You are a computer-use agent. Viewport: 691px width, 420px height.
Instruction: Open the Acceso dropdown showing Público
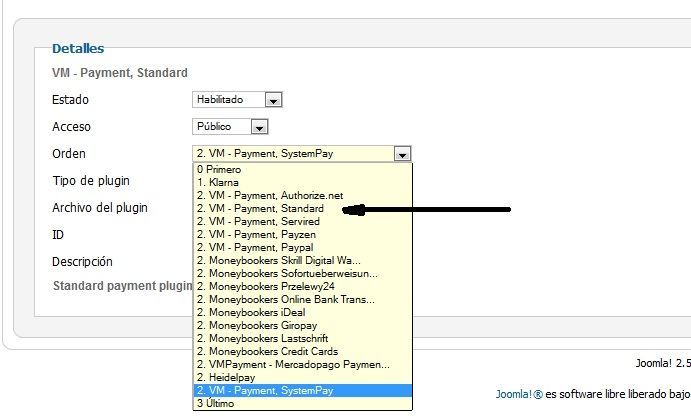coord(230,127)
